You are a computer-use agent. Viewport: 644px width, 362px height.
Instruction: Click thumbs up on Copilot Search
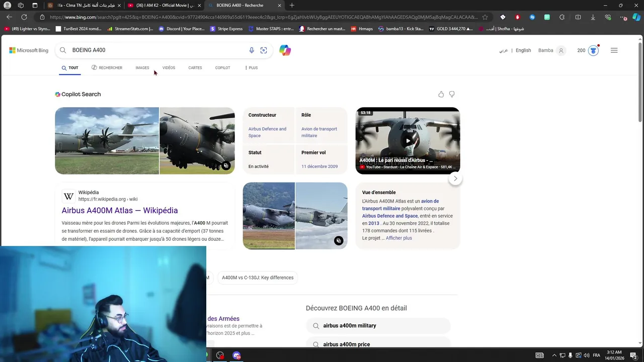(441, 94)
